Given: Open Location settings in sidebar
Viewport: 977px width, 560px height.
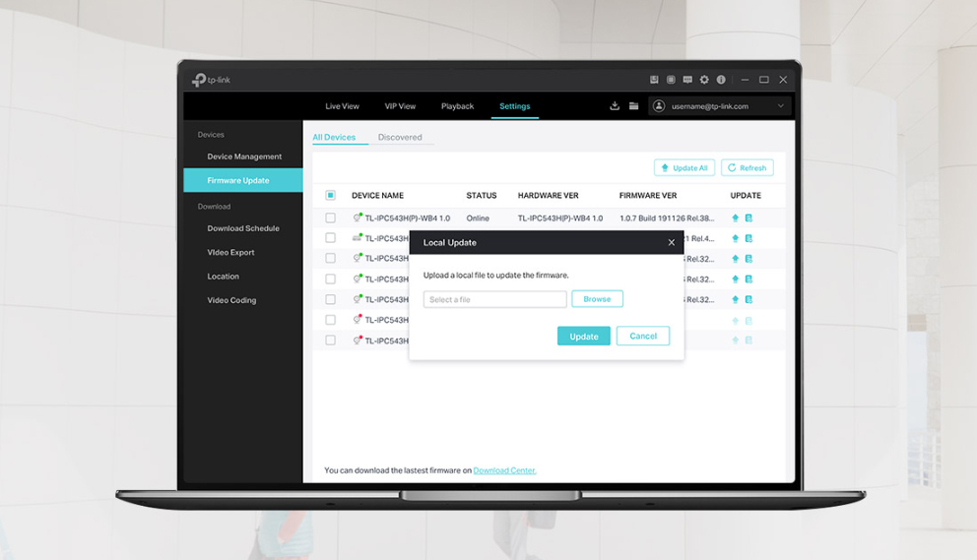Looking at the screenshot, I should pyautogui.click(x=223, y=276).
